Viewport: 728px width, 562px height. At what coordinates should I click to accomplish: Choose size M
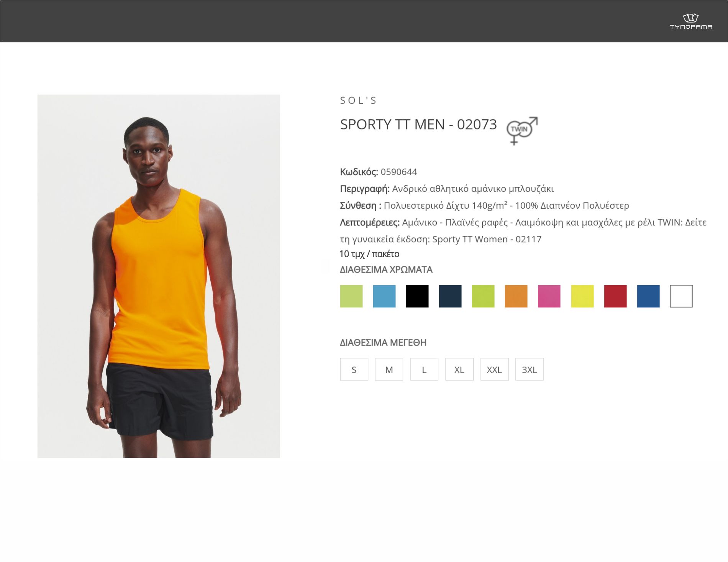[x=389, y=369]
